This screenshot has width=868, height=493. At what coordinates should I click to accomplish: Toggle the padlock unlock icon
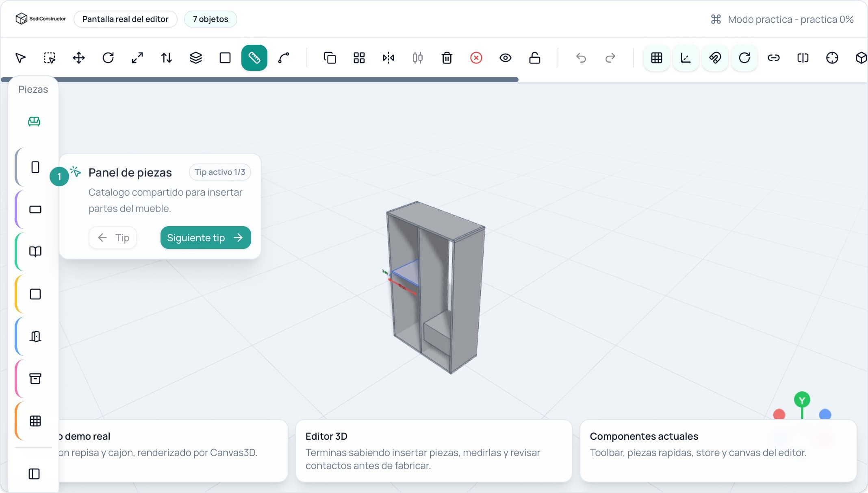pos(535,58)
